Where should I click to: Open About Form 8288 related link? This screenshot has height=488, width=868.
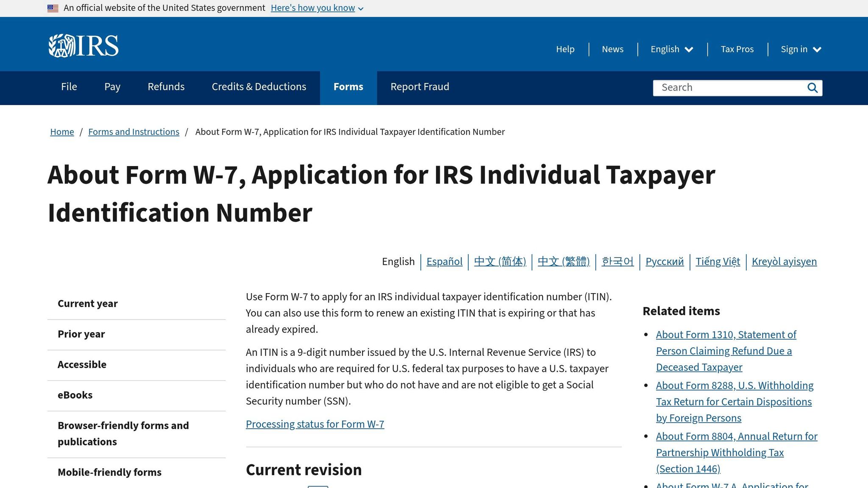click(734, 402)
